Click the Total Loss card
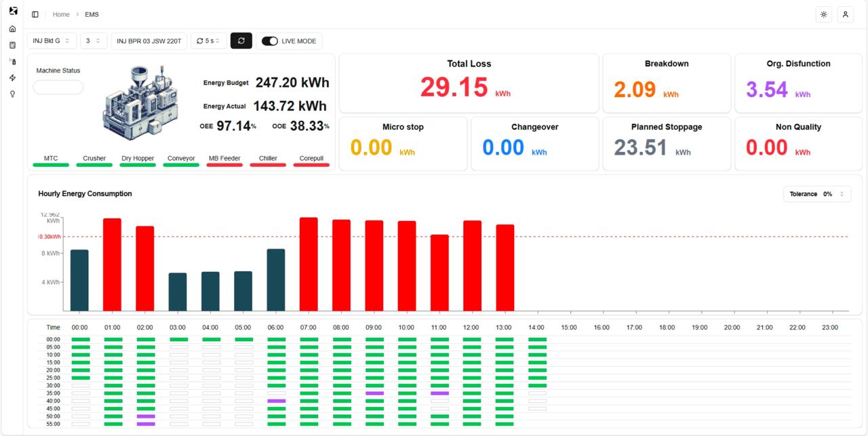This screenshot has width=868, height=436. [469, 83]
